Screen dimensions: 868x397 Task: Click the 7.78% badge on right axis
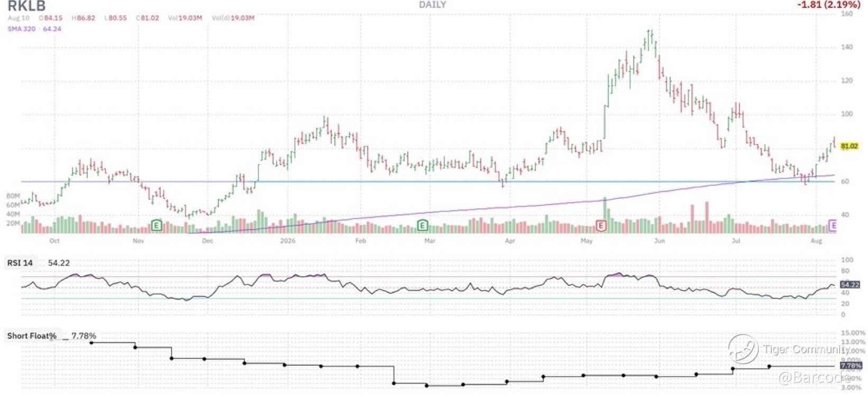(x=851, y=366)
